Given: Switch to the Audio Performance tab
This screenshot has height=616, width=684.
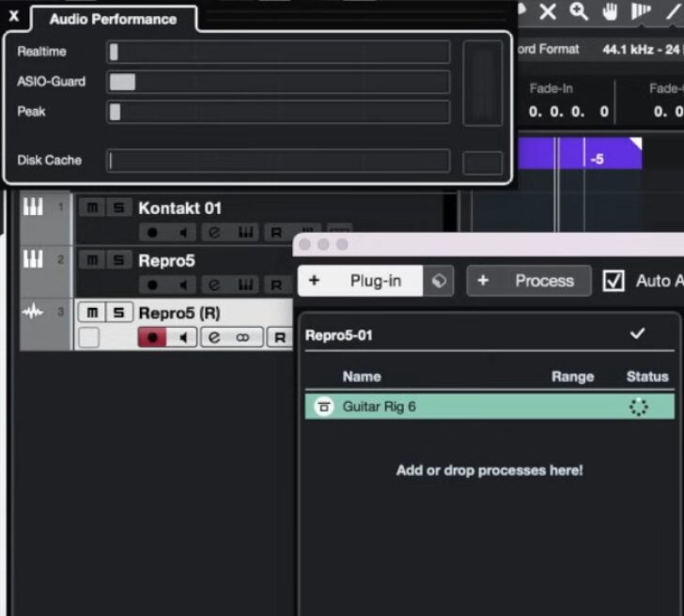Looking at the screenshot, I should [113, 19].
